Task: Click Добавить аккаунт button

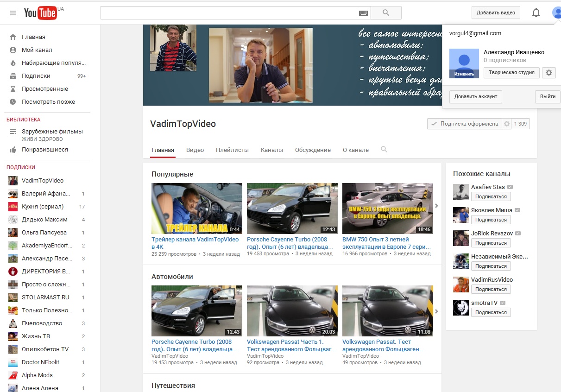Action: click(x=476, y=97)
